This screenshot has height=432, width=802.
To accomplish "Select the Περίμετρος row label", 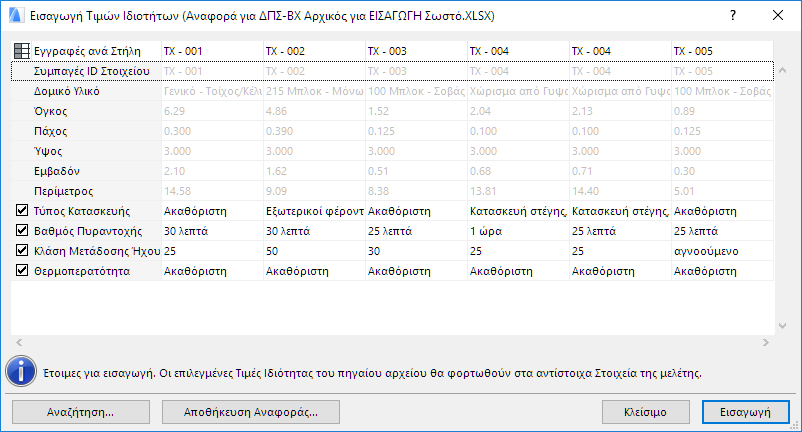I will [63, 191].
